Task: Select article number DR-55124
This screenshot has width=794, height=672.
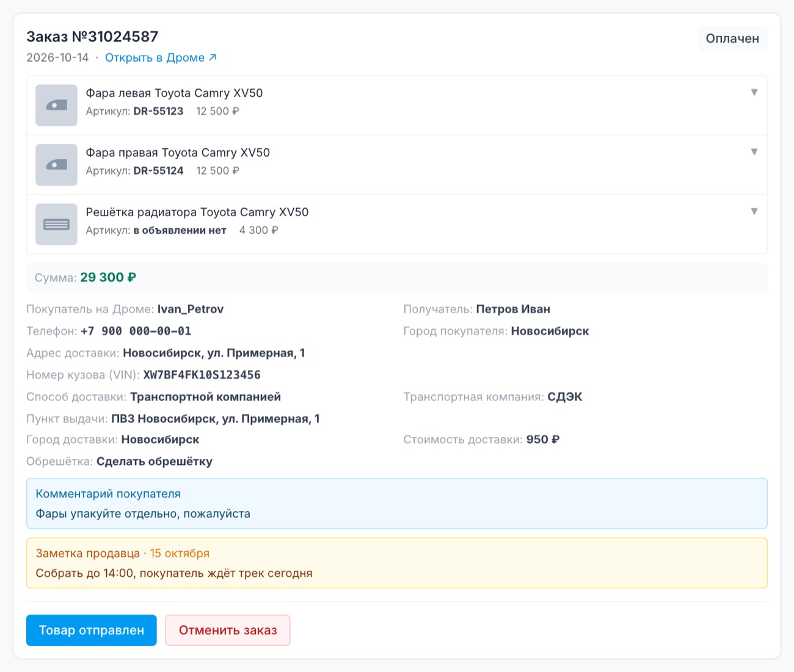Action: 158,171
